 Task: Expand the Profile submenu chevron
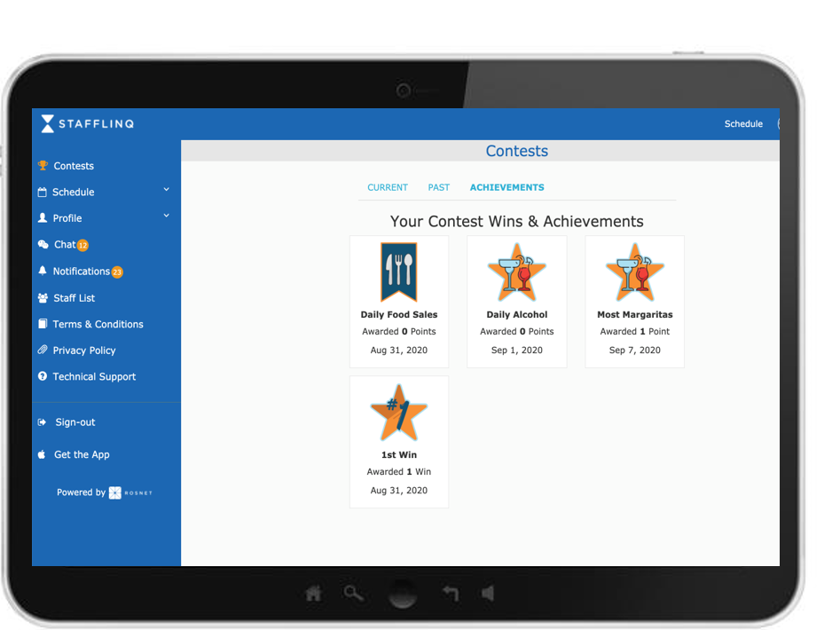[166, 216]
